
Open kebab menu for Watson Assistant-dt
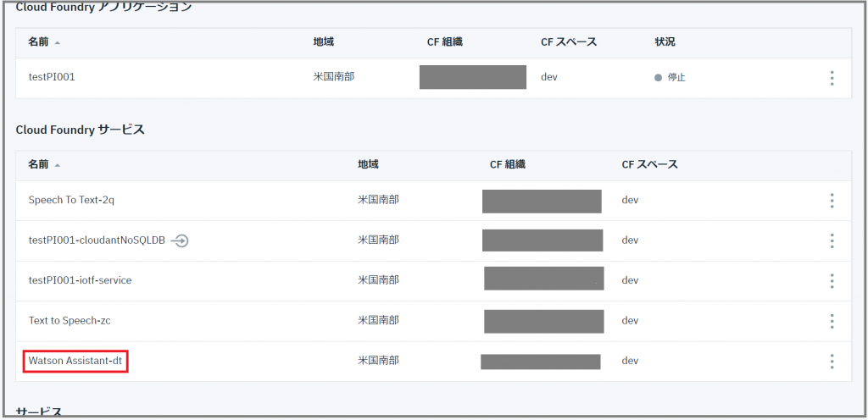832,362
